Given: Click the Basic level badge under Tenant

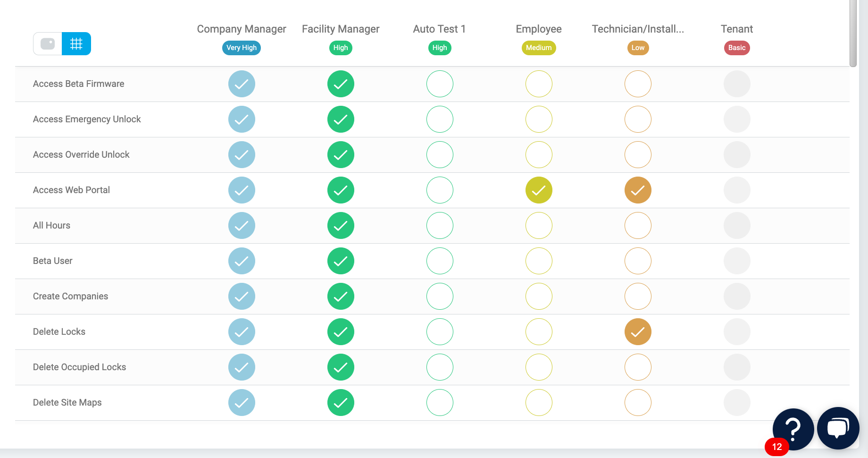Looking at the screenshot, I should coord(737,48).
